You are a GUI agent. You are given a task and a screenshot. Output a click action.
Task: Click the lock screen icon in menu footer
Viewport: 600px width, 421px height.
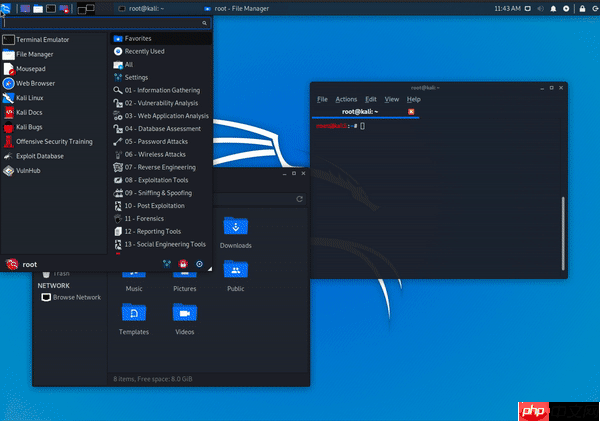(183, 264)
